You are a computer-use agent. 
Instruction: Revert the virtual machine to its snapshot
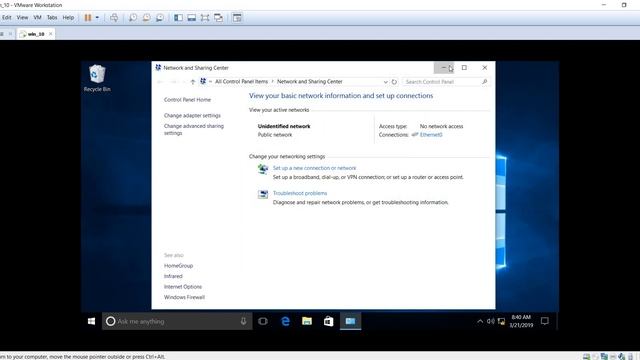(146, 18)
